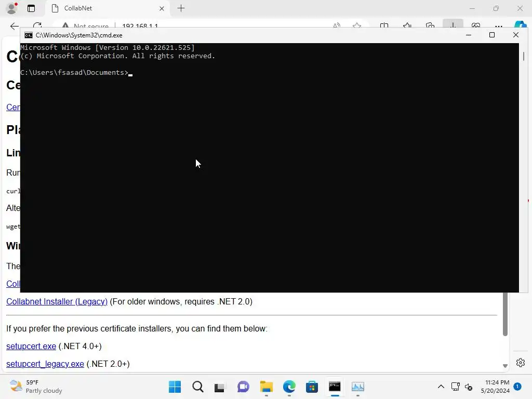532x399 pixels.
Task: Open Microsoft Store from taskbar
Action: tap(312, 387)
